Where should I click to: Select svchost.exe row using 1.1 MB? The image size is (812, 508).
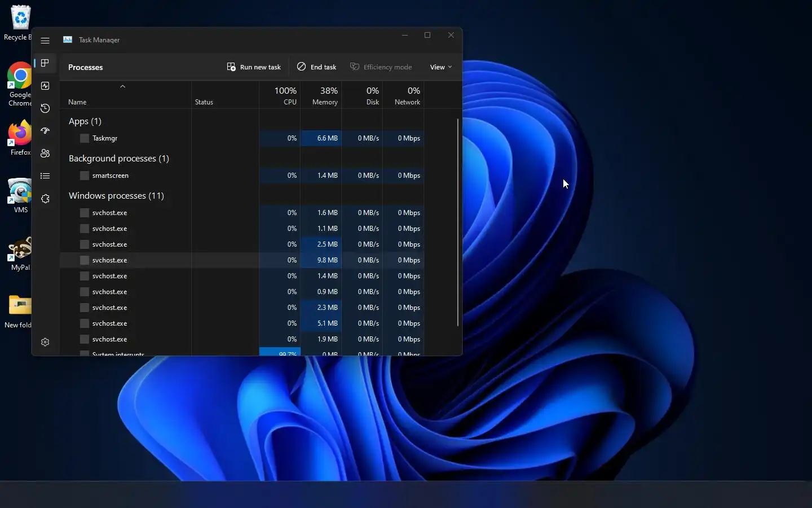[x=242, y=229]
